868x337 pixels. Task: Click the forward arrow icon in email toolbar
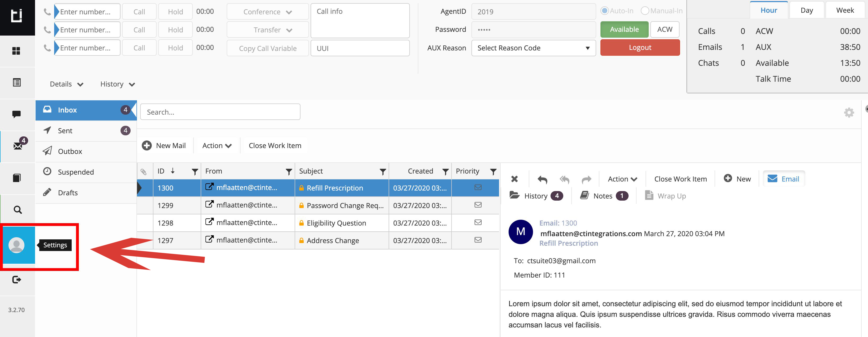587,179
